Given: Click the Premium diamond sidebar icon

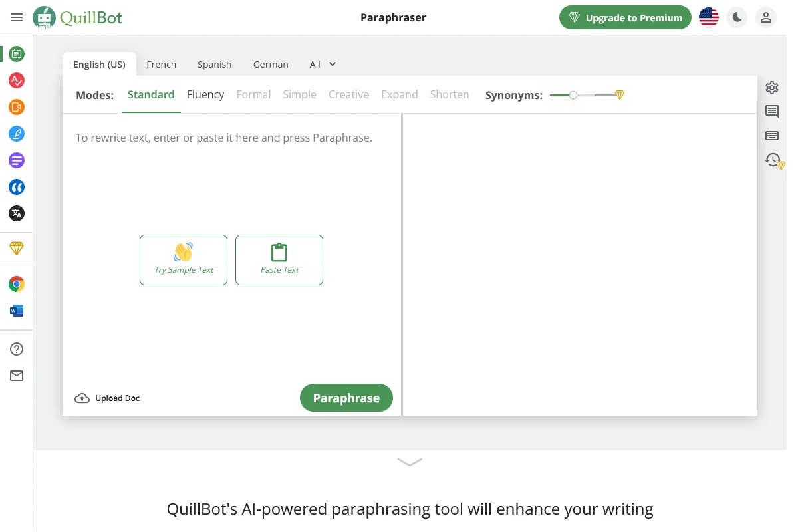Looking at the screenshot, I should [x=17, y=248].
